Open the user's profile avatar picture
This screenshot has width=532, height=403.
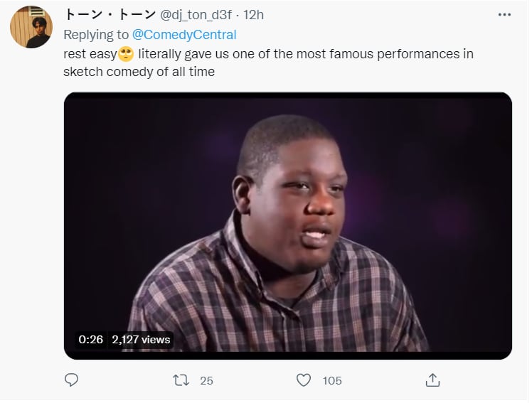[x=31, y=27]
